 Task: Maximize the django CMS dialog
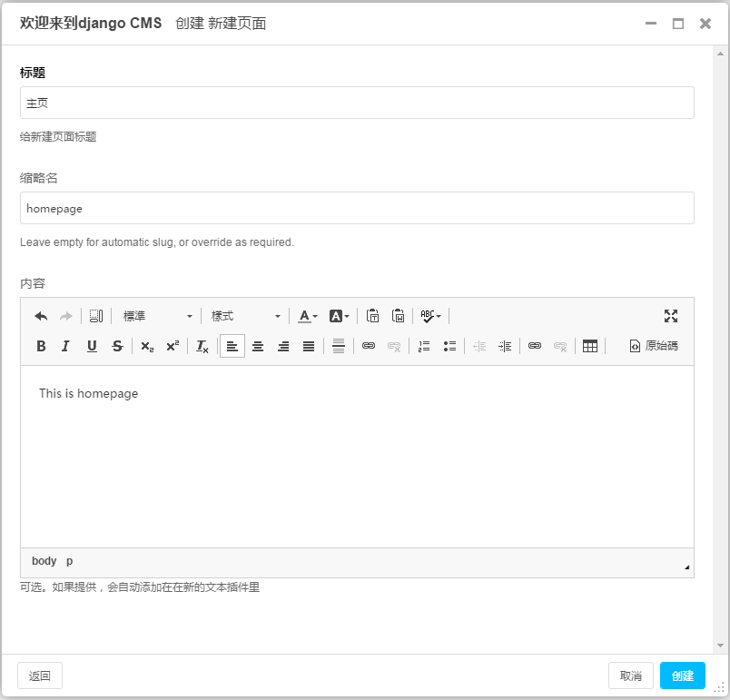(678, 24)
